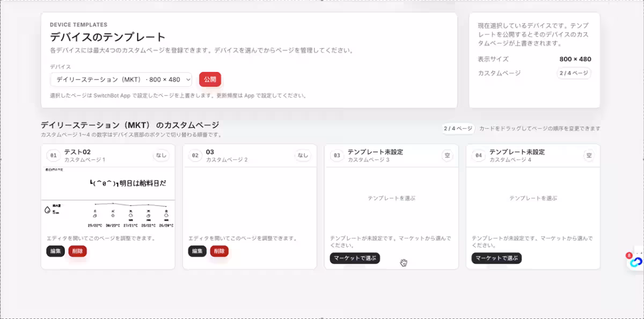Image resolution: width=644 pixels, height=319 pixels.
Task: Click the 空 badge on カスタムページ 3
Action: [x=447, y=156]
